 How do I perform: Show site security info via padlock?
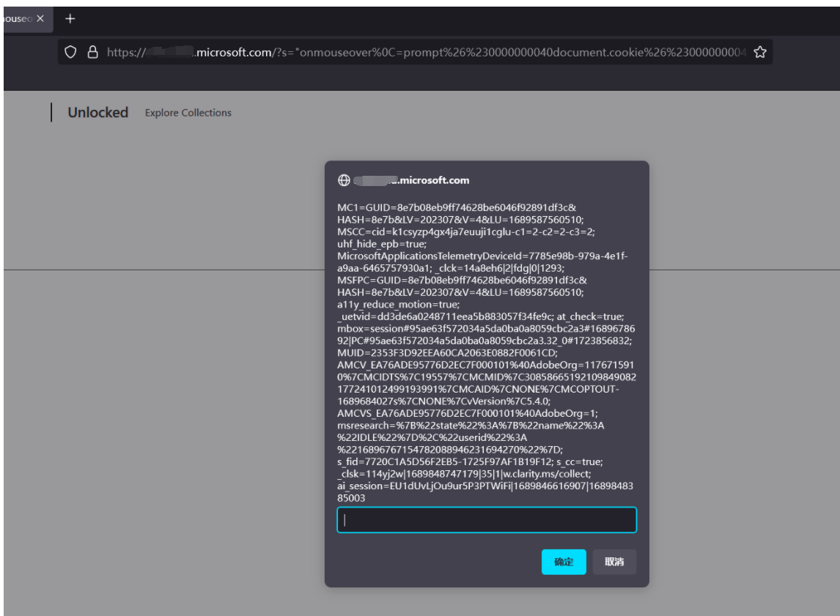(x=92, y=52)
